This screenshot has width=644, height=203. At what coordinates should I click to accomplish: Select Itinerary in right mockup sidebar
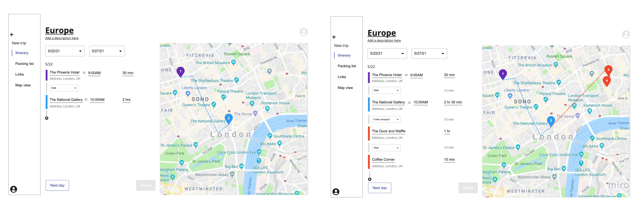344,55
